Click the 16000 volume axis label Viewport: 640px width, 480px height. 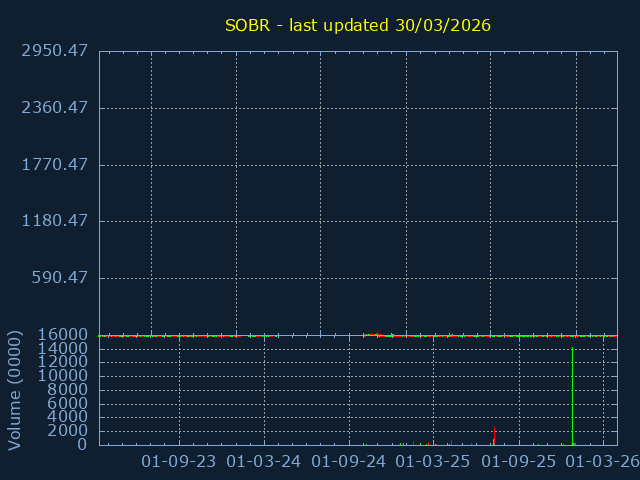[61, 335]
